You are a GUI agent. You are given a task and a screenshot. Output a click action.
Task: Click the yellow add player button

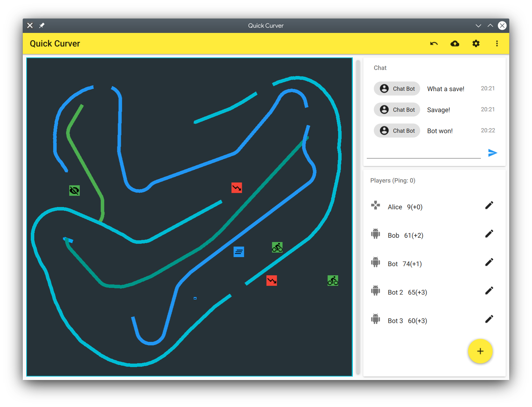(x=480, y=351)
